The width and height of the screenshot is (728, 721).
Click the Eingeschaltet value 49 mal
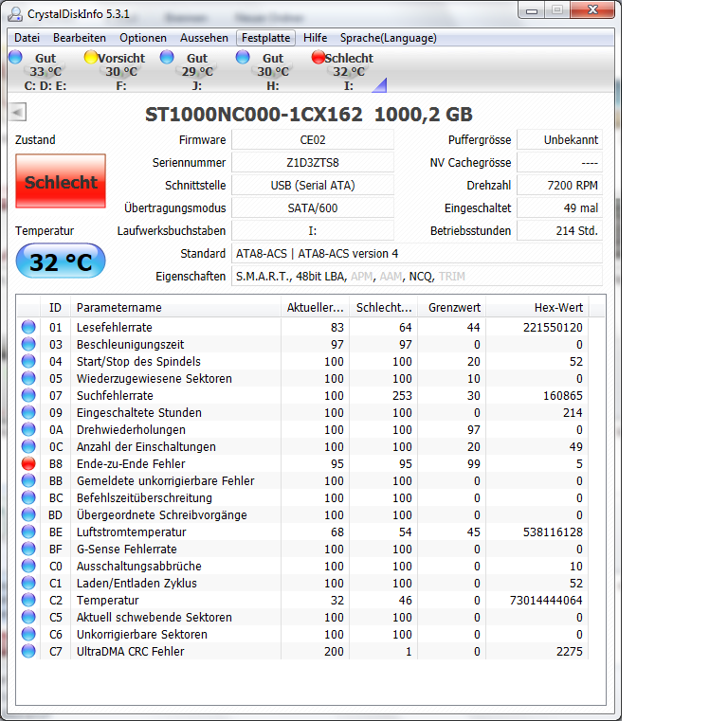[x=559, y=207]
